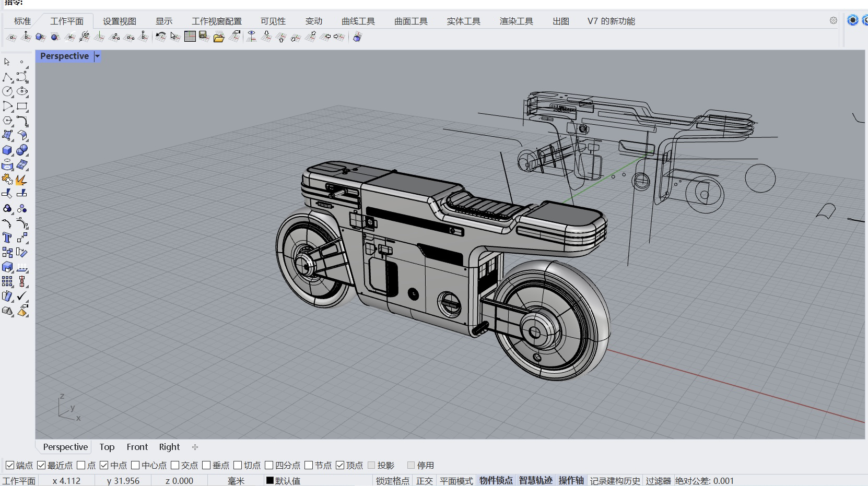Enable 操作轴 in the status bar
The width and height of the screenshot is (868, 486).
[571, 480]
